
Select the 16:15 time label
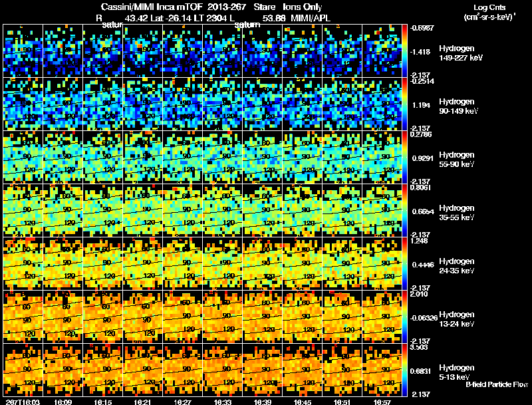pyautogui.click(x=103, y=402)
